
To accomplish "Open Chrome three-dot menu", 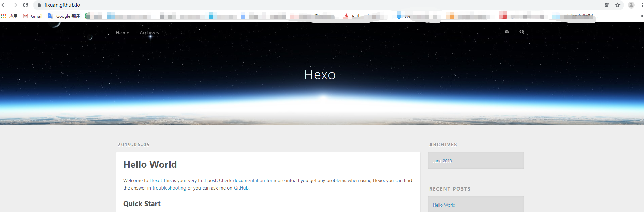I will [x=642, y=5].
